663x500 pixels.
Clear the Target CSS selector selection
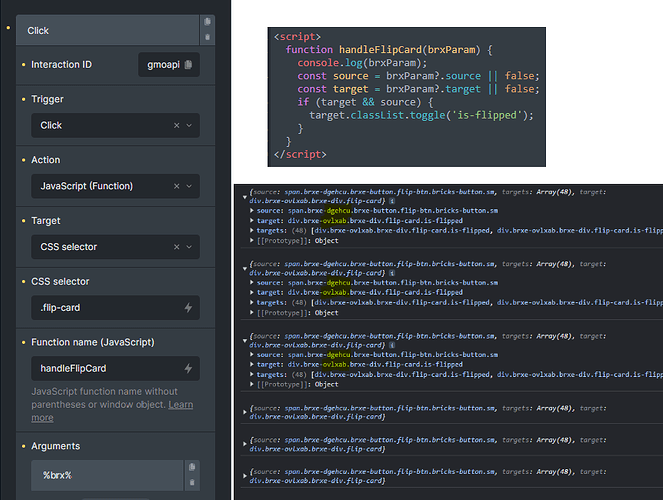tap(177, 247)
